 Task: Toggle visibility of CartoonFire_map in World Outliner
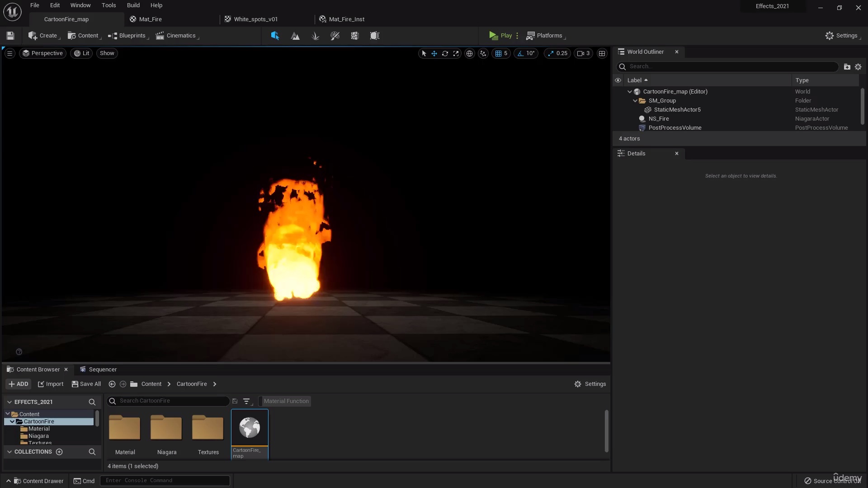tap(618, 91)
